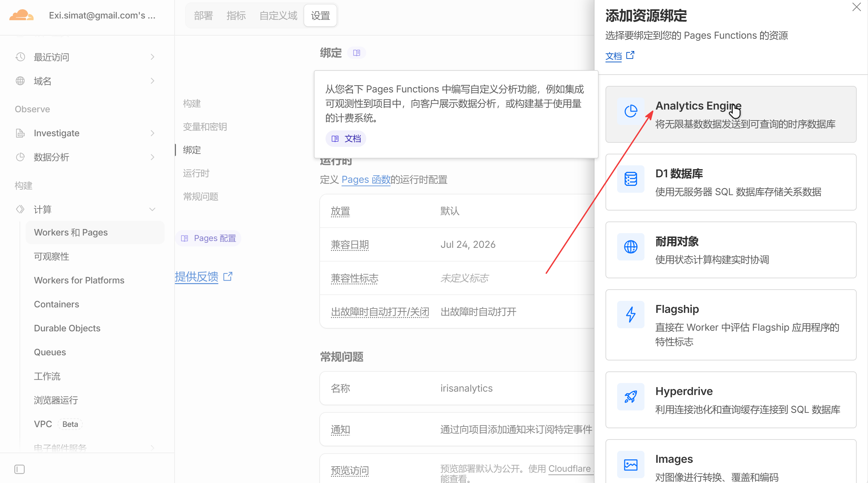Click the Flagship lightning icon
Screen dimensions: 868x483
point(630,314)
